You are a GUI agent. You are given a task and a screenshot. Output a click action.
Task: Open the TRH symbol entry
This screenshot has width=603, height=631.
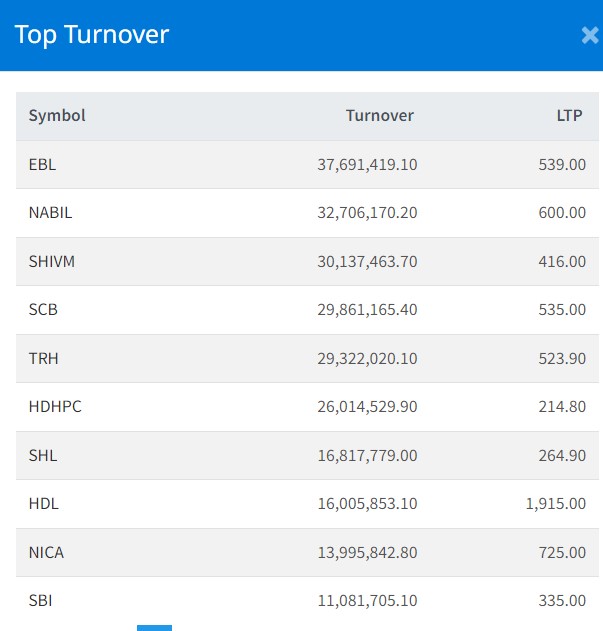tap(44, 358)
